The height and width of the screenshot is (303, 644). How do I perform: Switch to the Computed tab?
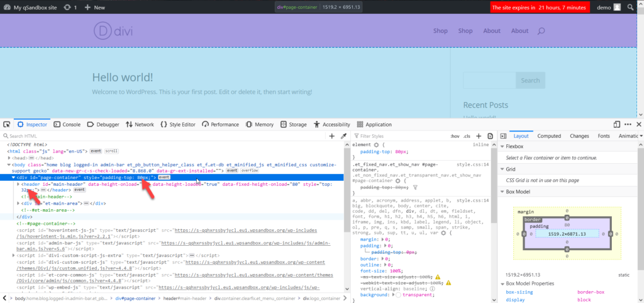(x=549, y=136)
